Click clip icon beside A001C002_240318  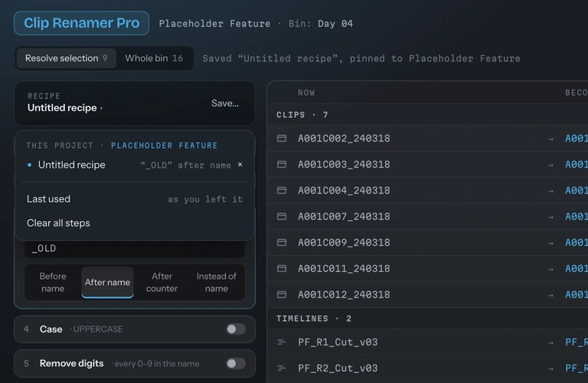(282, 139)
